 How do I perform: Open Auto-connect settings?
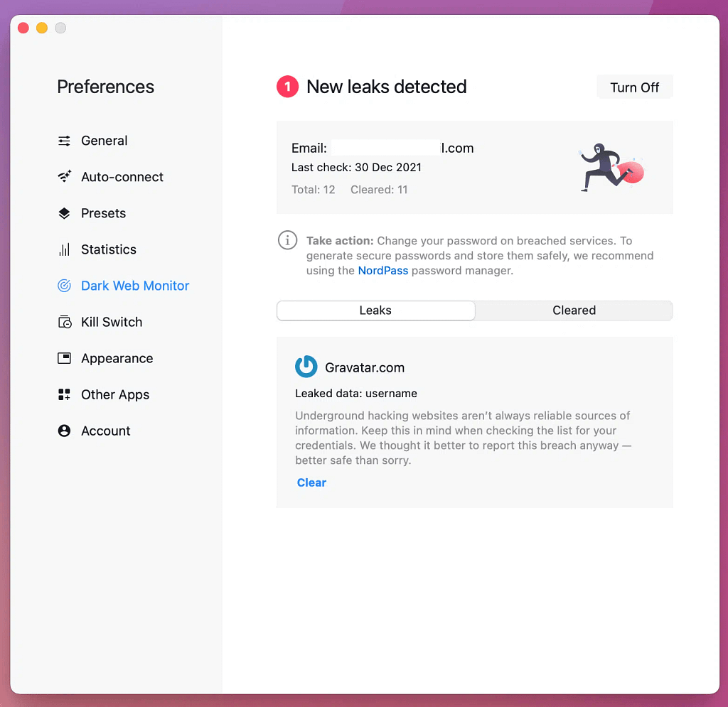[122, 177]
